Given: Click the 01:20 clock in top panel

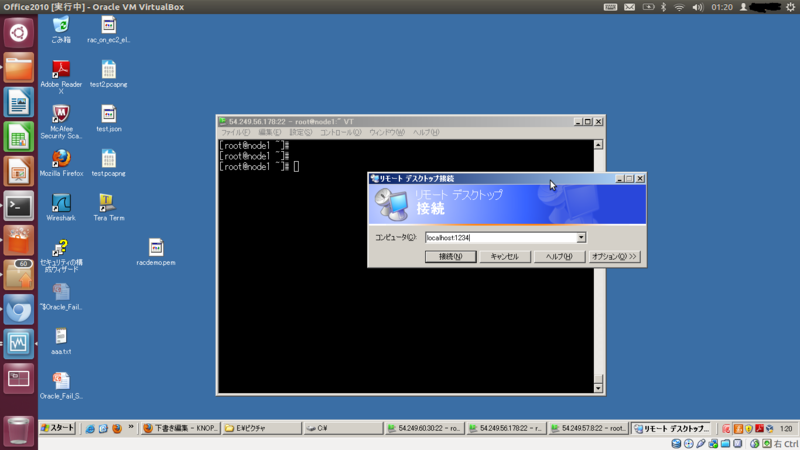Looking at the screenshot, I should tap(722, 7).
